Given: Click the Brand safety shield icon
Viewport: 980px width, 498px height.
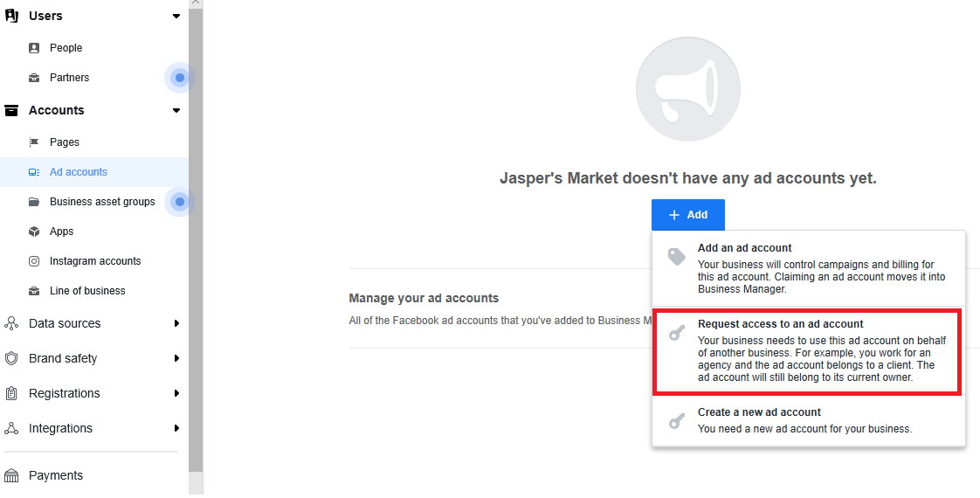Looking at the screenshot, I should point(11,359).
